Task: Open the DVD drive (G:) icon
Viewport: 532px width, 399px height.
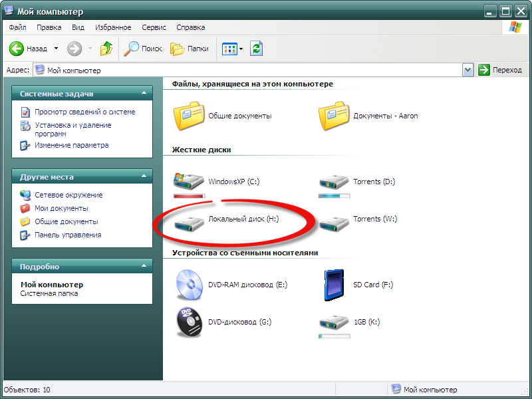Action: [x=189, y=323]
